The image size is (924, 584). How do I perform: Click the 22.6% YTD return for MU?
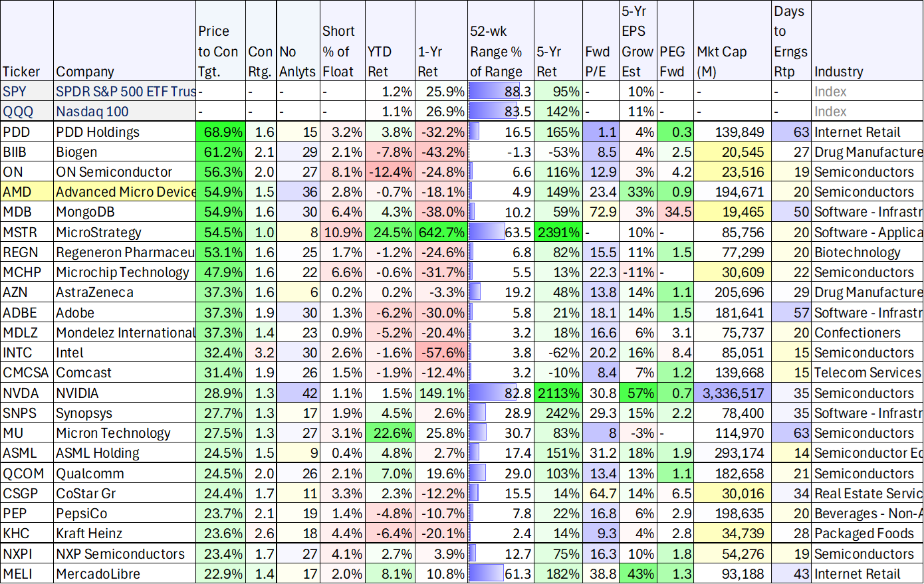click(x=390, y=433)
